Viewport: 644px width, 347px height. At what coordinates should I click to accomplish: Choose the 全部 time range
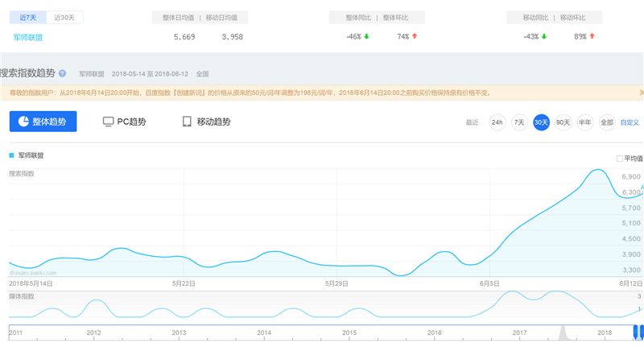tap(607, 122)
